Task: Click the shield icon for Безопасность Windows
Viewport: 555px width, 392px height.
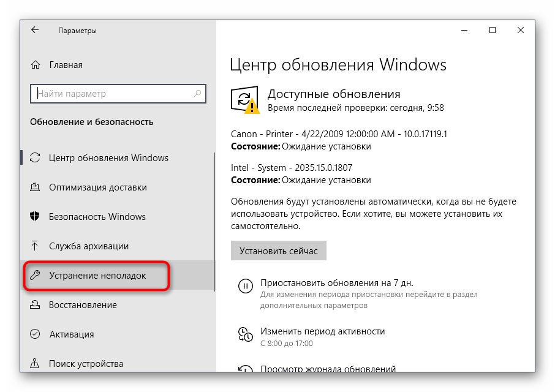Action: click(x=35, y=216)
